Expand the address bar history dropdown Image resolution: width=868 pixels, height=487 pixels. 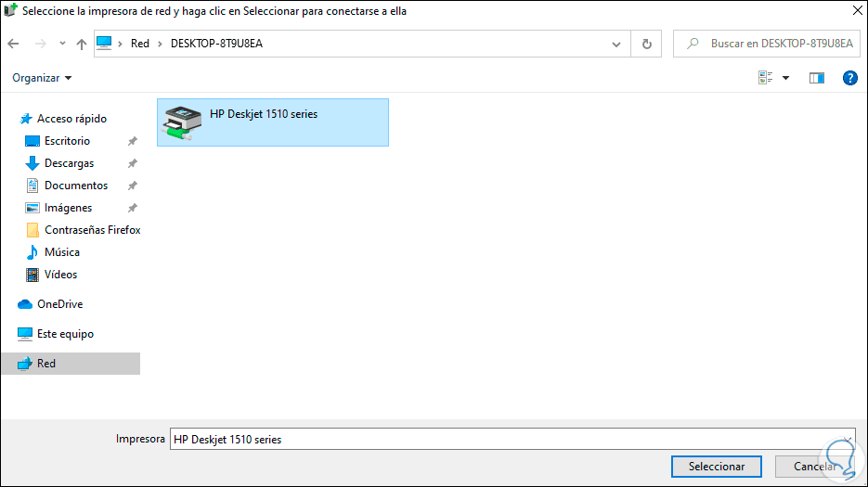[x=616, y=45]
